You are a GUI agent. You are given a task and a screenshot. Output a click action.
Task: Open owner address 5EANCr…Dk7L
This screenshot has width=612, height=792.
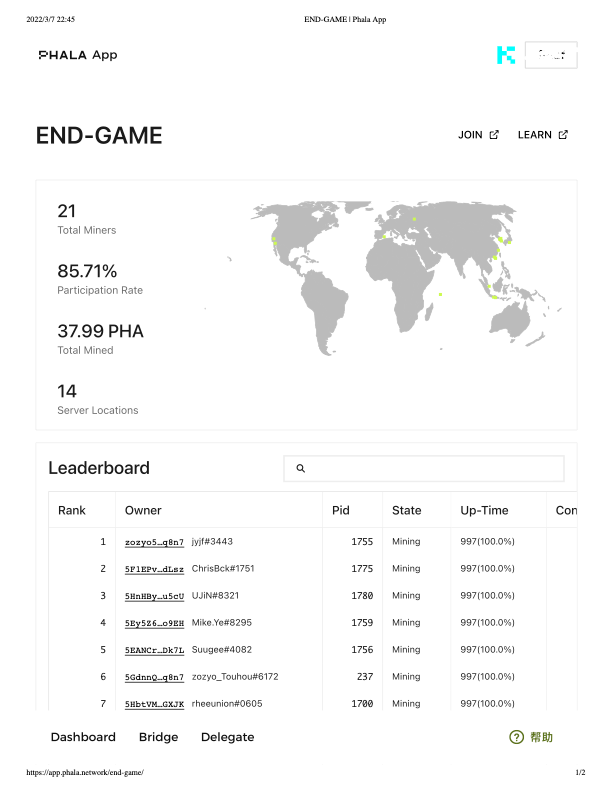(155, 651)
